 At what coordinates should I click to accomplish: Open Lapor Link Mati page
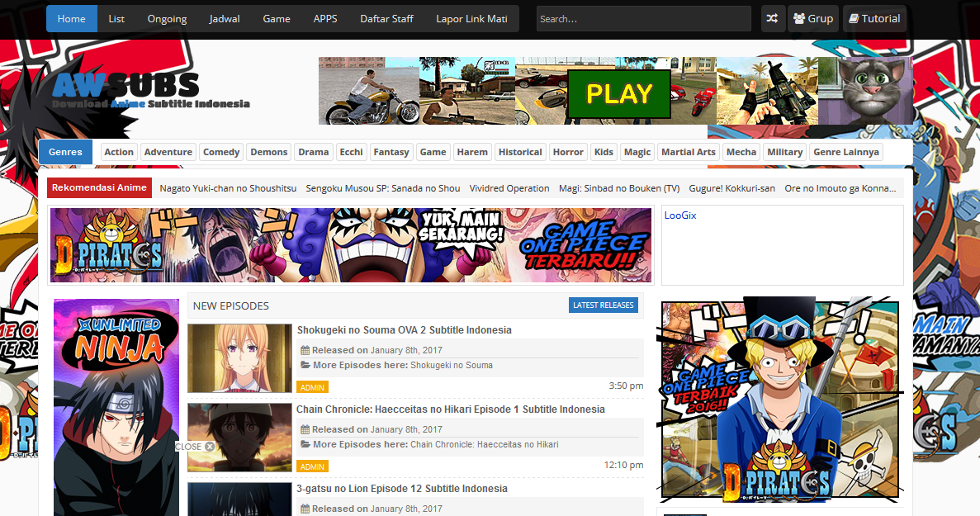[x=471, y=19]
